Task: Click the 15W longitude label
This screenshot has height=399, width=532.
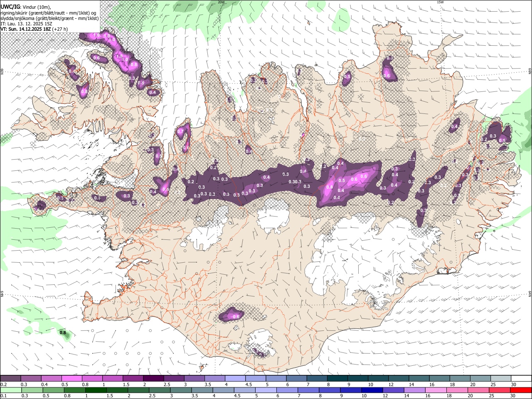Action: [x=440, y=2]
